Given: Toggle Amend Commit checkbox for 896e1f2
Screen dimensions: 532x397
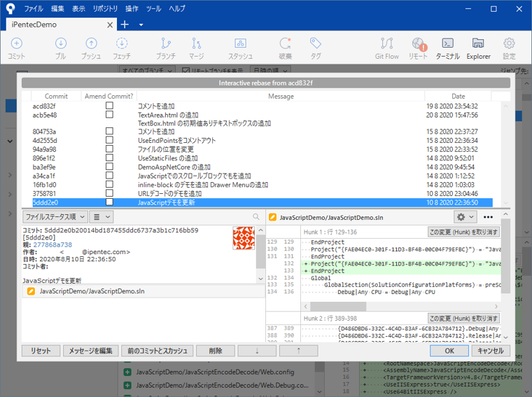Looking at the screenshot, I should pyautogui.click(x=109, y=158).
